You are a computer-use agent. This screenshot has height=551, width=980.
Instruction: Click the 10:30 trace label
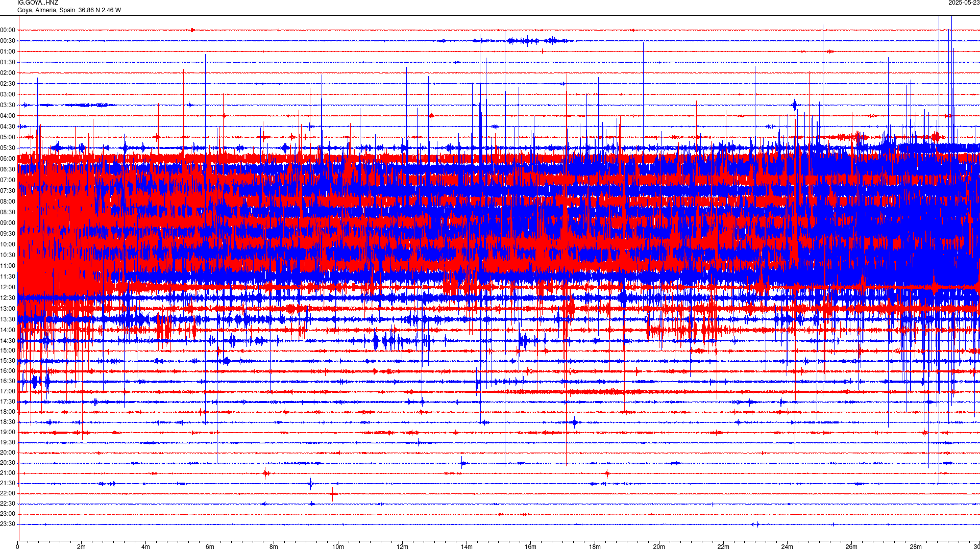click(x=8, y=256)
